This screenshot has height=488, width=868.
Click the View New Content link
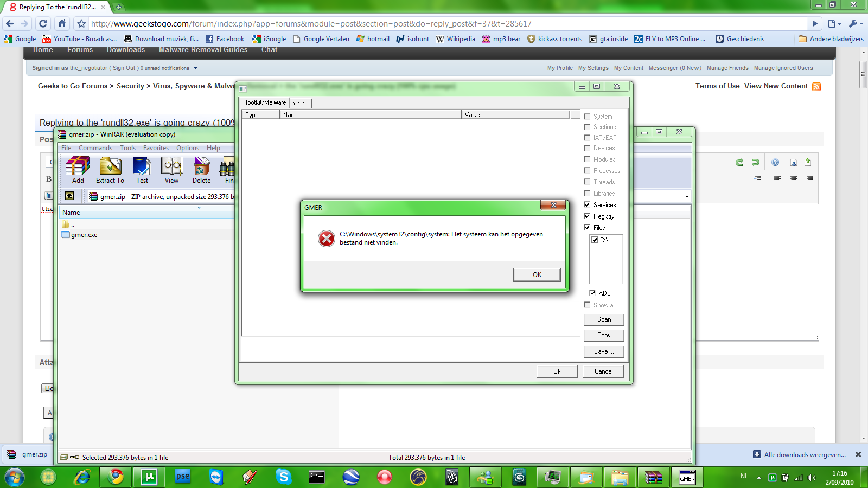[x=776, y=86]
